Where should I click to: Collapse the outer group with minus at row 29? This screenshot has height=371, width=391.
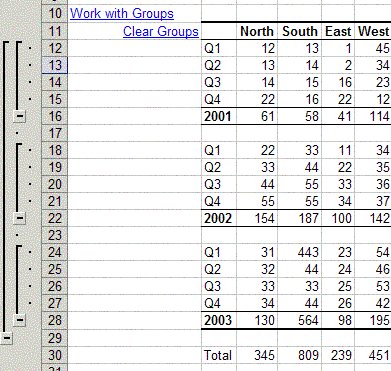click(6, 338)
